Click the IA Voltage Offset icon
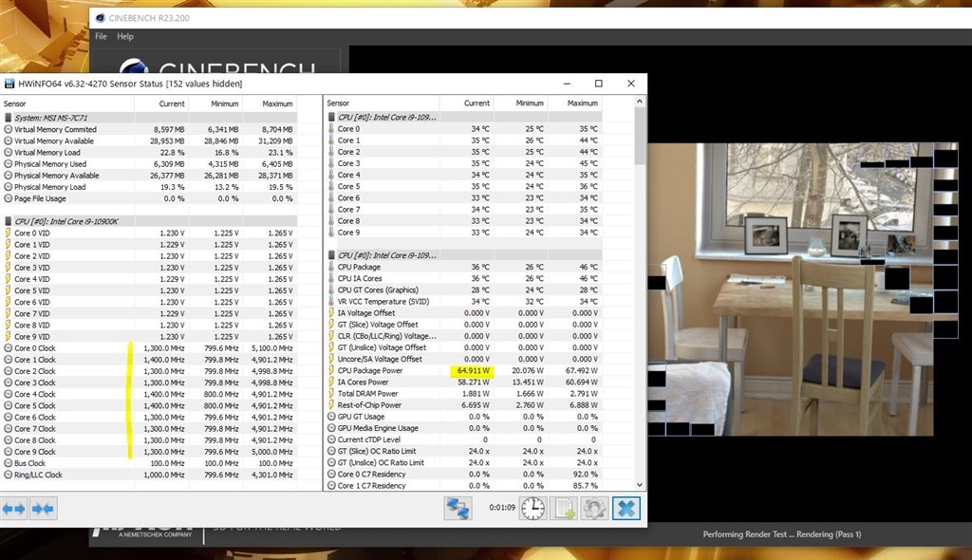 [331, 313]
